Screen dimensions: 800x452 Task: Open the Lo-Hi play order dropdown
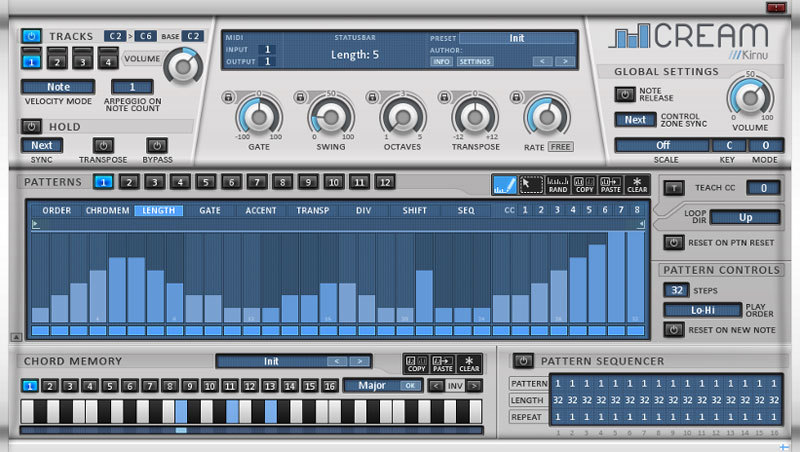pyautogui.click(x=703, y=310)
